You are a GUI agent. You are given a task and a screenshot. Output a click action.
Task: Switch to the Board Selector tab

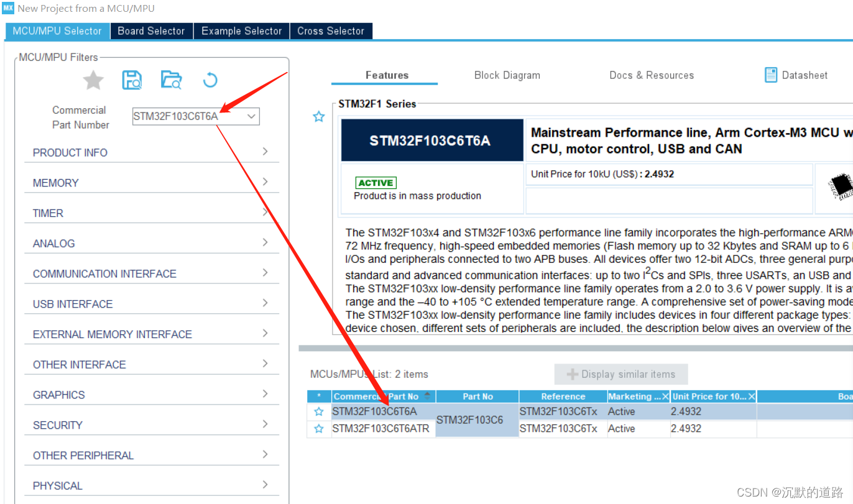(152, 31)
